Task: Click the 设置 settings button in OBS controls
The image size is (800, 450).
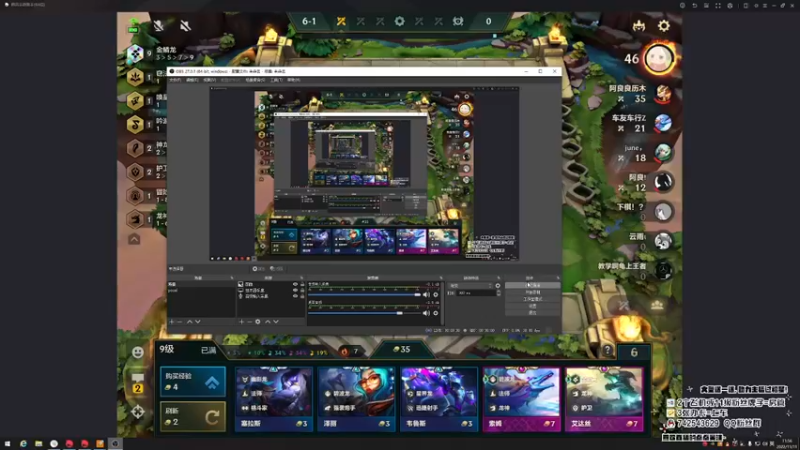Action: click(x=533, y=306)
